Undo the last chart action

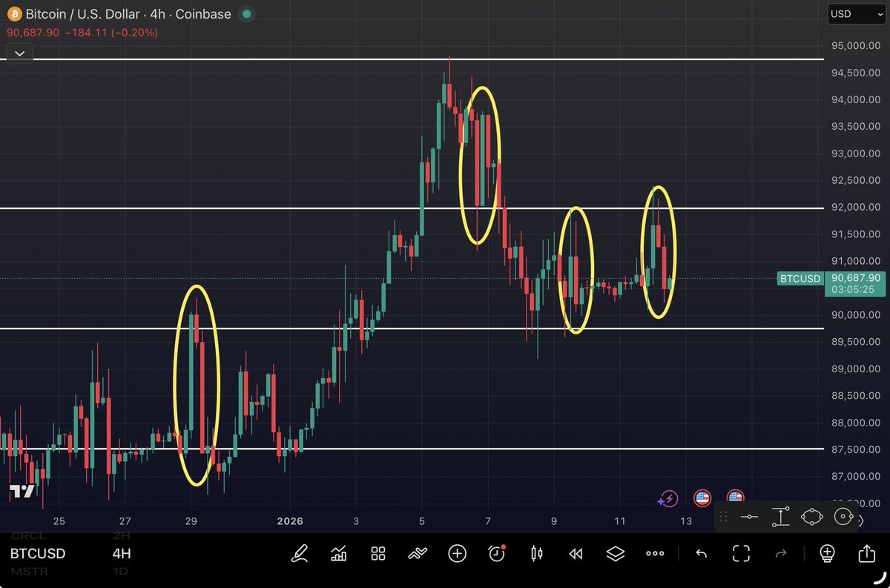(x=700, y=553)
